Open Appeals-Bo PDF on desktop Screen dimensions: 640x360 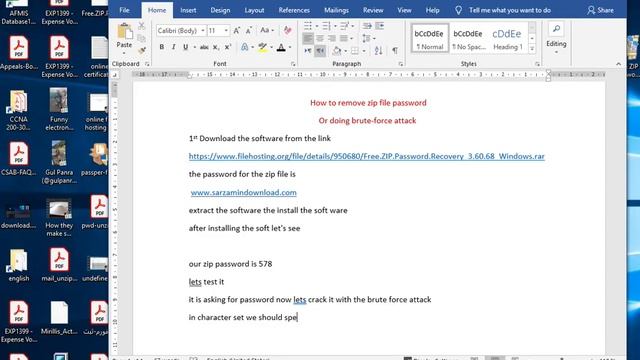18,53
